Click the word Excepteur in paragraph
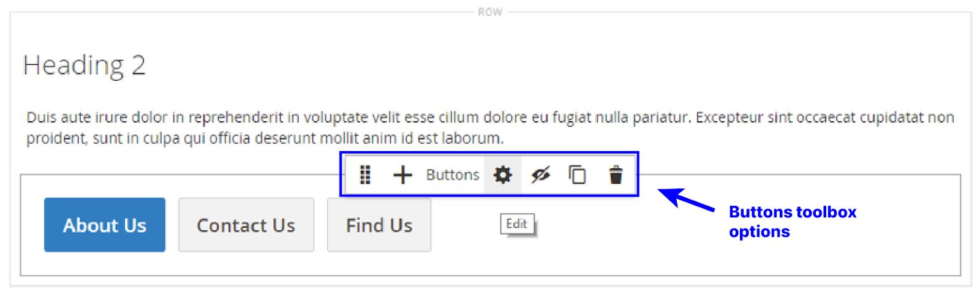The image size is (980, 292). click(729, 118)
